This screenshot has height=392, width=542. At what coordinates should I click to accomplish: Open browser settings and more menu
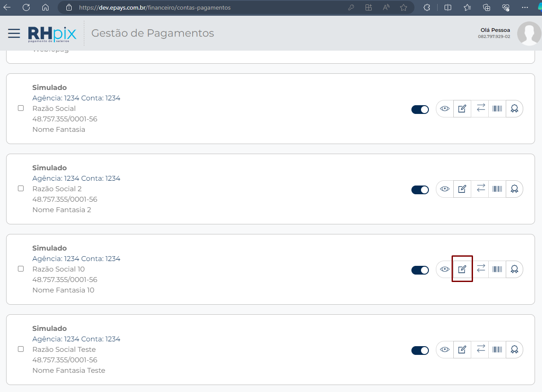tap(525, 7)
